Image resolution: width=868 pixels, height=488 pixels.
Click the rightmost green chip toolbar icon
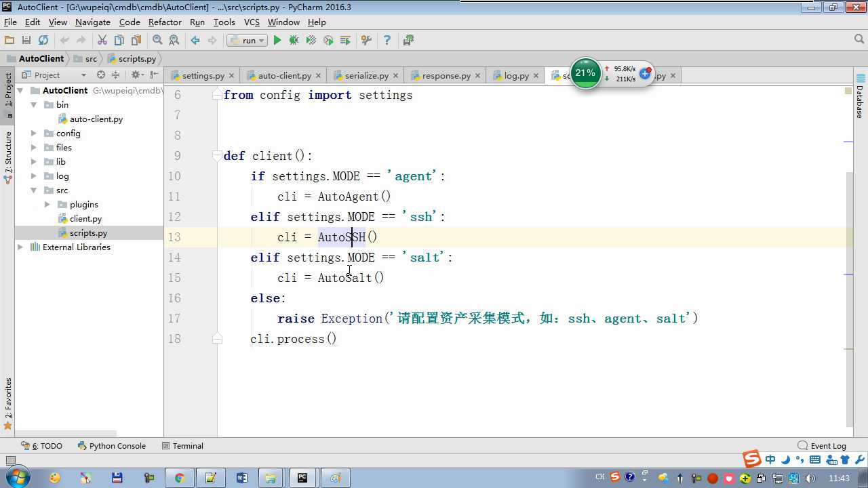408,41
